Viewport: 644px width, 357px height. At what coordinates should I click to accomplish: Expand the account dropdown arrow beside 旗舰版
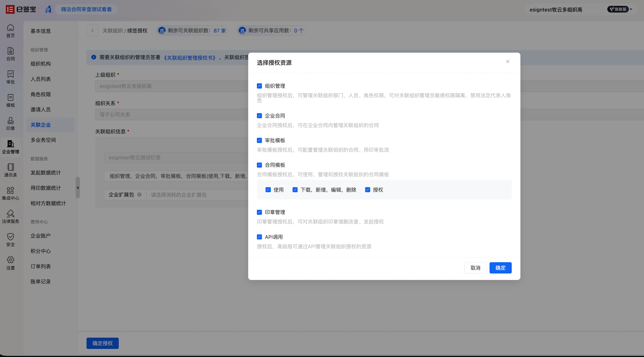point(631,9)
